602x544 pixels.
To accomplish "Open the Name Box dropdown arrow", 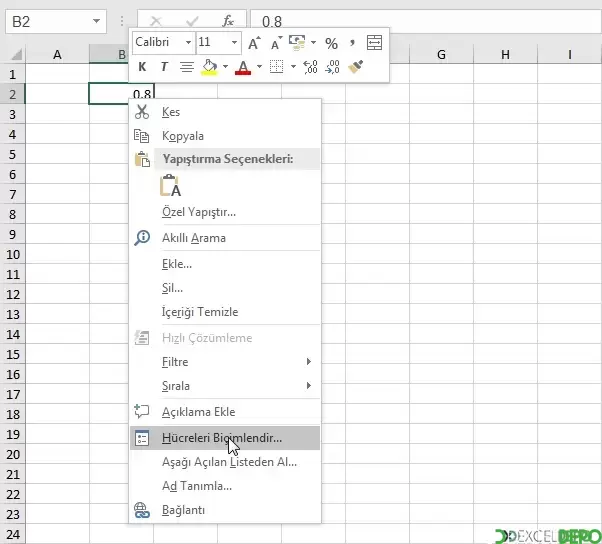I will point(97,21).
